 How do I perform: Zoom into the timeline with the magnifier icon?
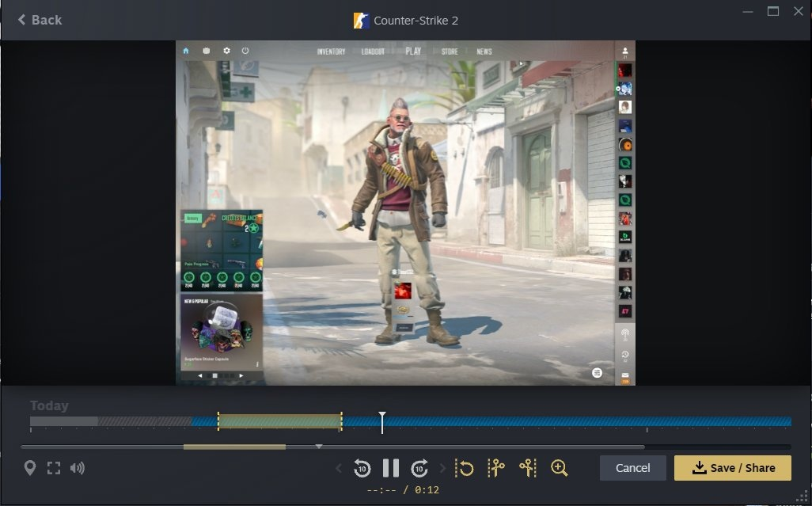click(560, 468)
